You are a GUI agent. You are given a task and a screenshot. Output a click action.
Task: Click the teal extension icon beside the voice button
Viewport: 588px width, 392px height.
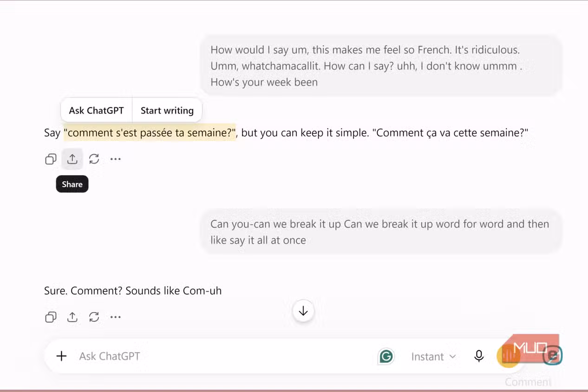pos(553,355)
